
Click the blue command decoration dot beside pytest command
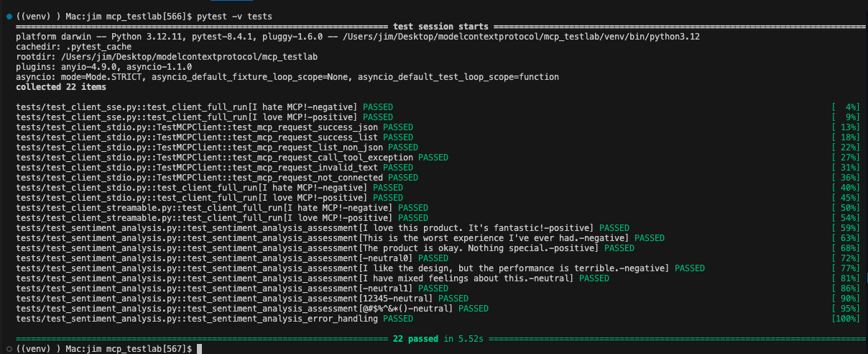pyautogui.click(x=6, y=17)
